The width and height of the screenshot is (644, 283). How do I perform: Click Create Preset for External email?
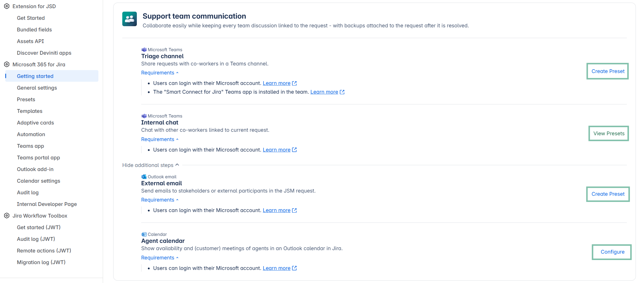608,194
